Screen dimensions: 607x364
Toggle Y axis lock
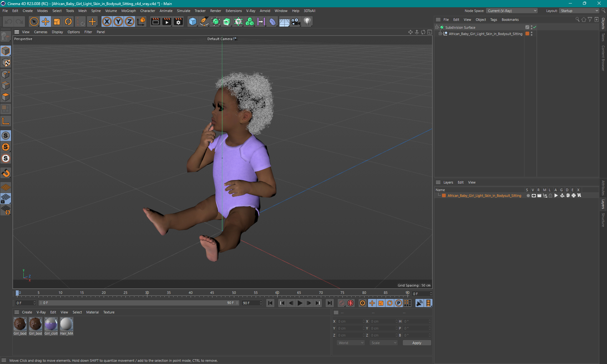118,21
